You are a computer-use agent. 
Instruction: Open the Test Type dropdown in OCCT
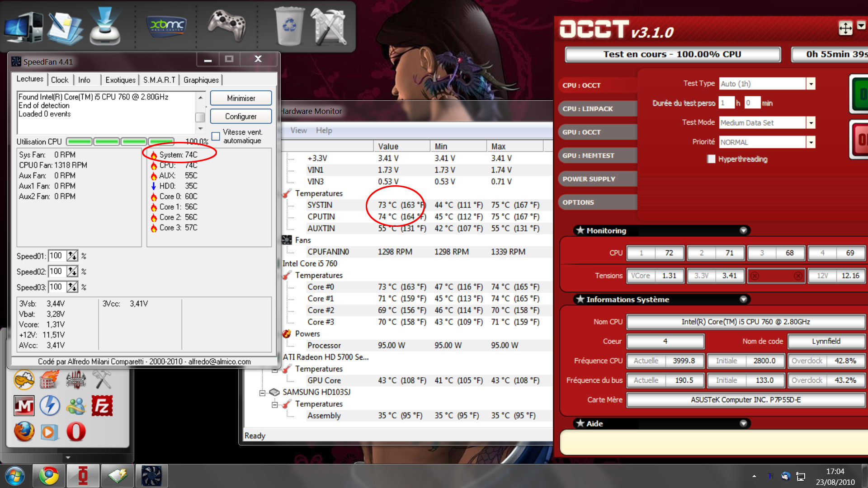tap(811, 84)
